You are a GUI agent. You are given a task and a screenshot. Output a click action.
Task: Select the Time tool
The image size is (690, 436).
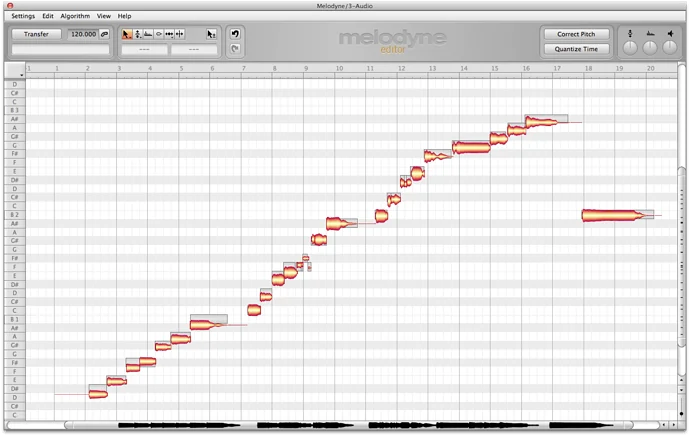(x=169, y=34)
